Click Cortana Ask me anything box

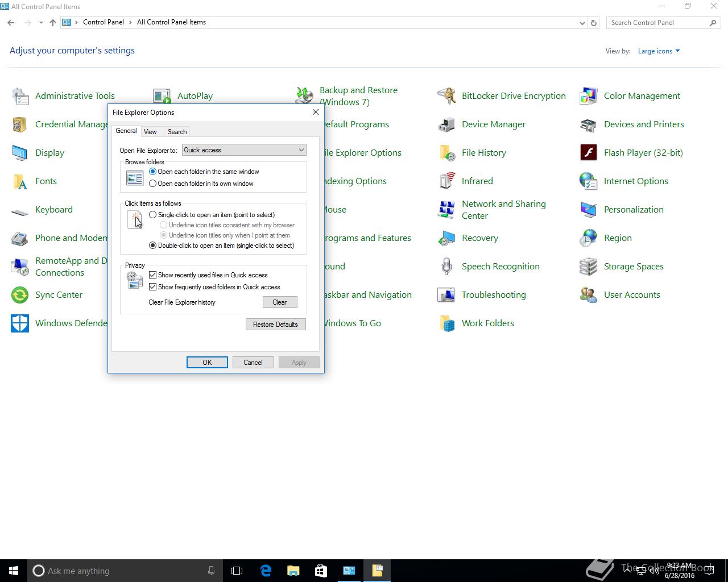(125, 571)
